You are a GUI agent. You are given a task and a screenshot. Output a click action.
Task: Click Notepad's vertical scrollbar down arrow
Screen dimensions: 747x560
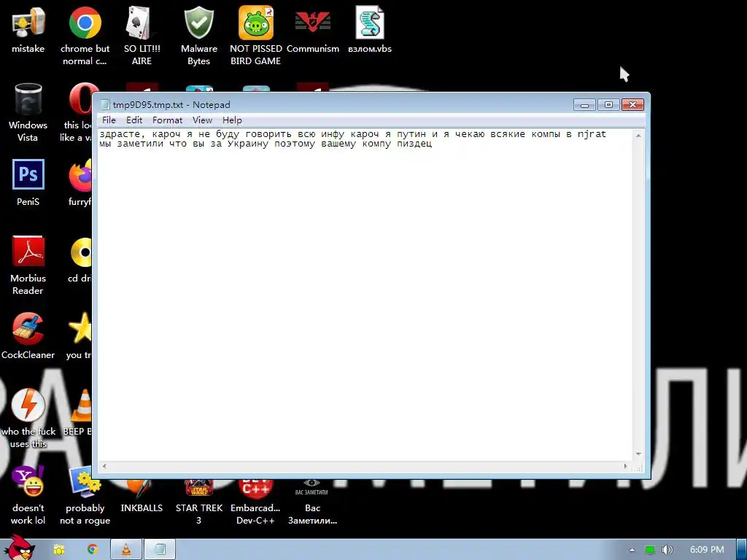click(638, 454)
